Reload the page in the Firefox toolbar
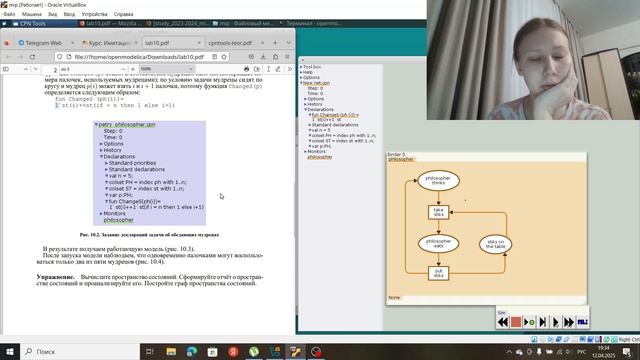 [x=32, y=57]
